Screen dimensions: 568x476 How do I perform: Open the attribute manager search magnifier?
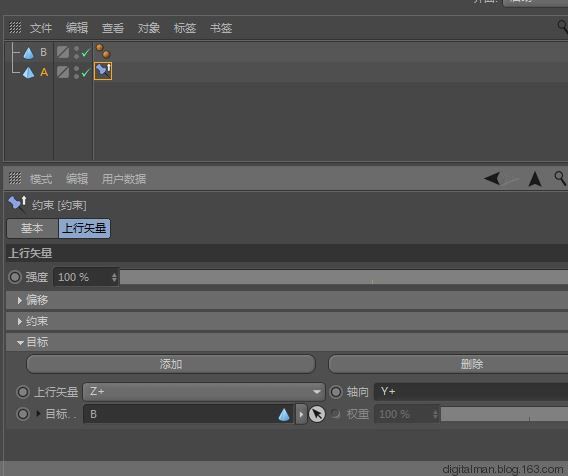pyautogui.click(x=560, y=178)
